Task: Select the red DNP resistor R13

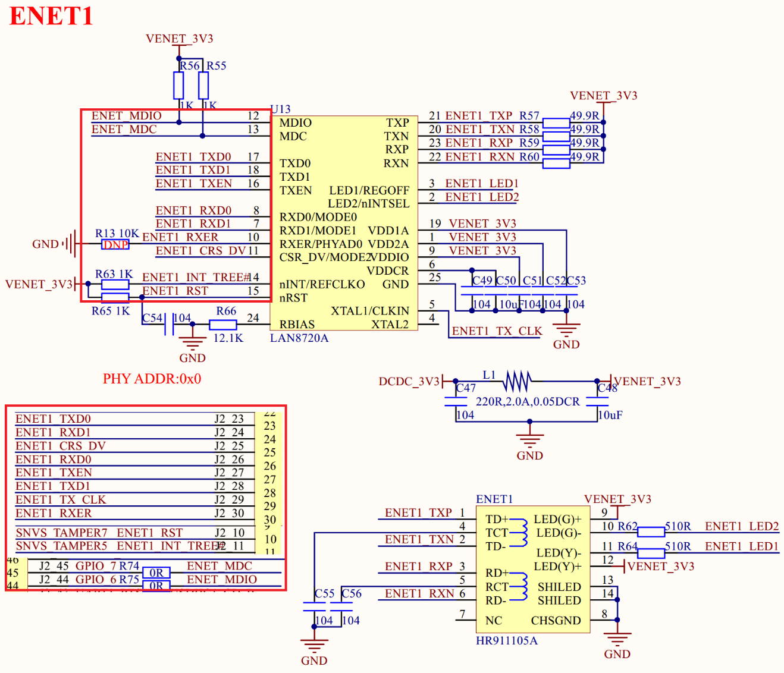Action: 115,244
